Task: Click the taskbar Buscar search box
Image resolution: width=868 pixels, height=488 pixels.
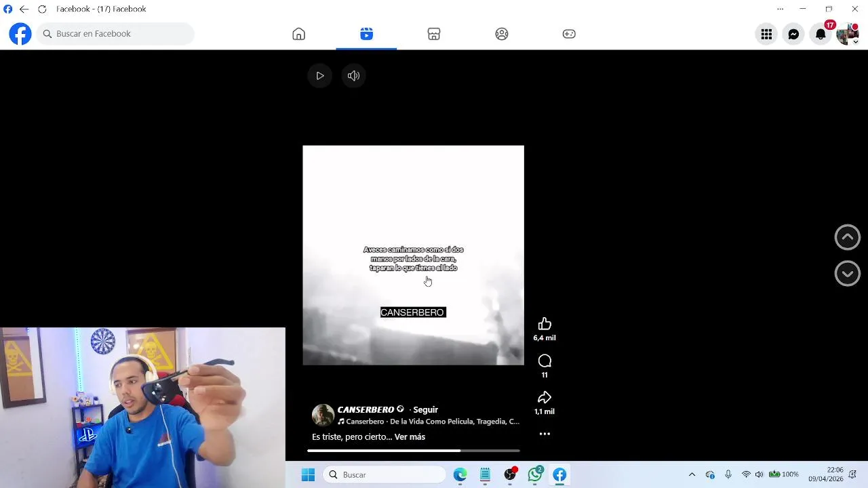Action: pyautogui.click(x=384, y=474)
